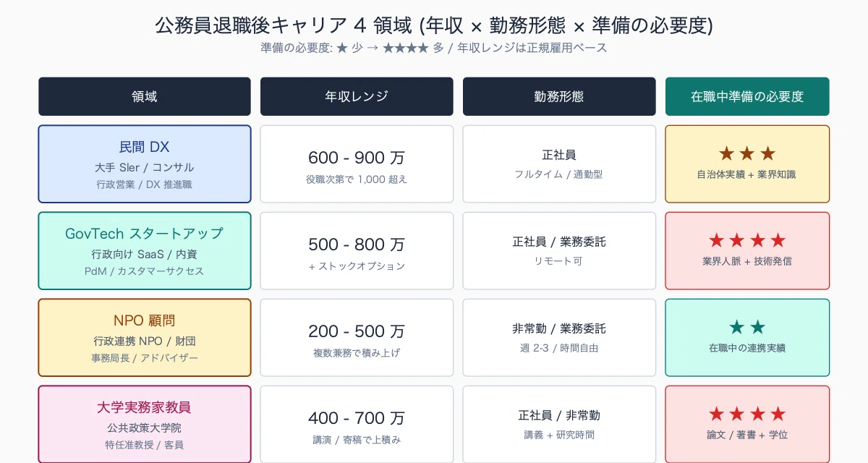868x463 pixels.
Task: Click the 正社員 フルタイム work style cell
Action: (x=559, y=164)
